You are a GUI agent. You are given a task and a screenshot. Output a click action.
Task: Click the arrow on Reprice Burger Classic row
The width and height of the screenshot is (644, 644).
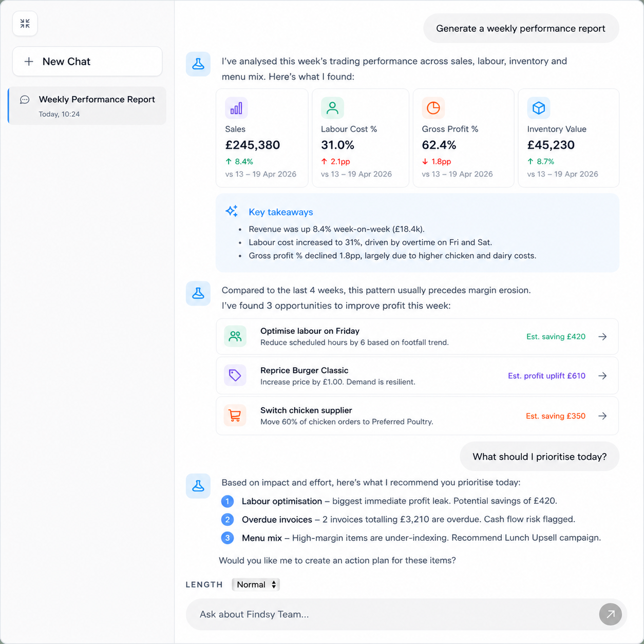coord(602,376)
